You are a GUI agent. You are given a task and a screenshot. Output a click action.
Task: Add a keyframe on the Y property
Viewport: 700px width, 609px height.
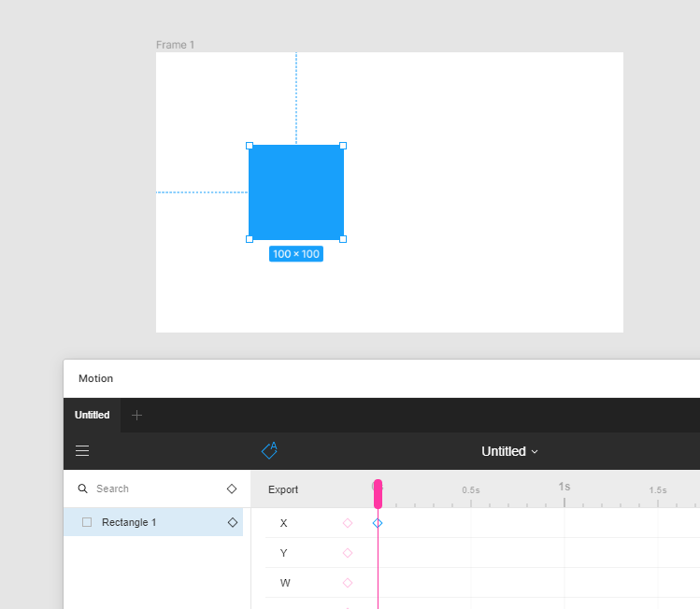coord(348,553)
